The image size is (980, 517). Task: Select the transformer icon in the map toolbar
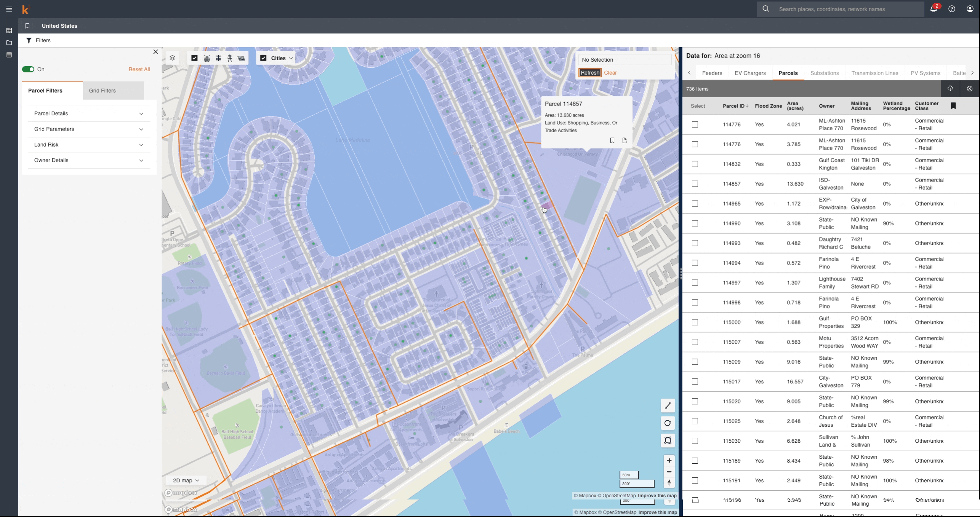pos(207,58)
